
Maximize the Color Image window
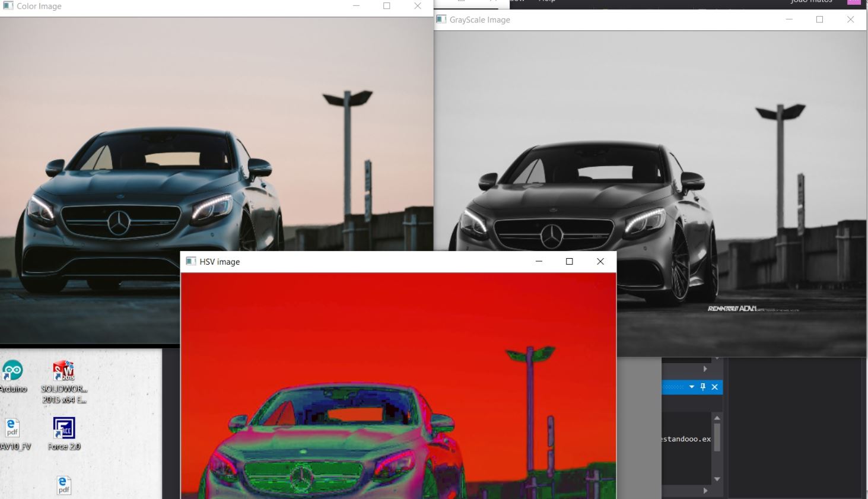[x=387, y=6]
